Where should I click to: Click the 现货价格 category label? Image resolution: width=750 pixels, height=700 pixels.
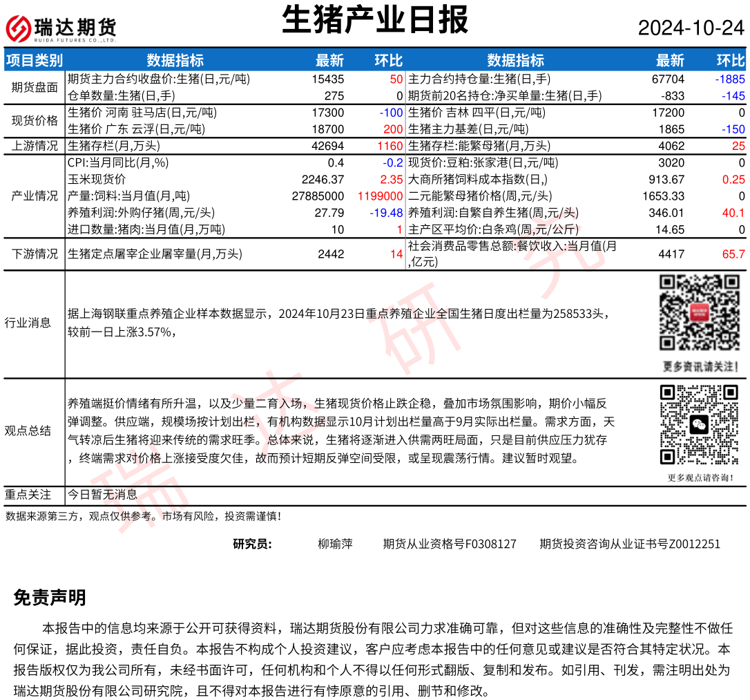tap(35, 121)
